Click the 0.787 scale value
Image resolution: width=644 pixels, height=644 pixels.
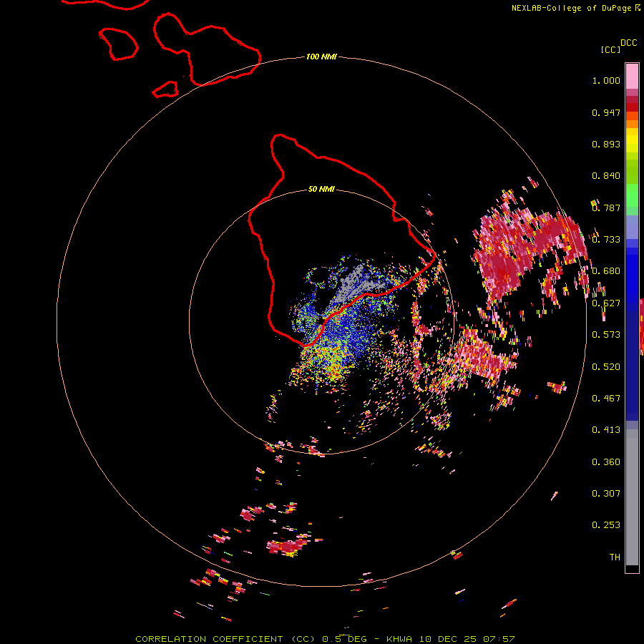click(606, 208)
